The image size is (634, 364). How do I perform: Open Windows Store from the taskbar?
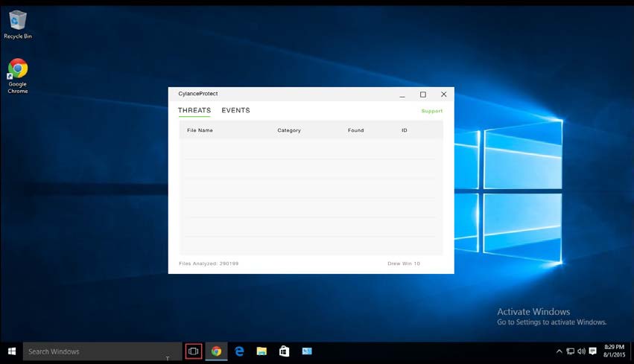coord(285,351)
